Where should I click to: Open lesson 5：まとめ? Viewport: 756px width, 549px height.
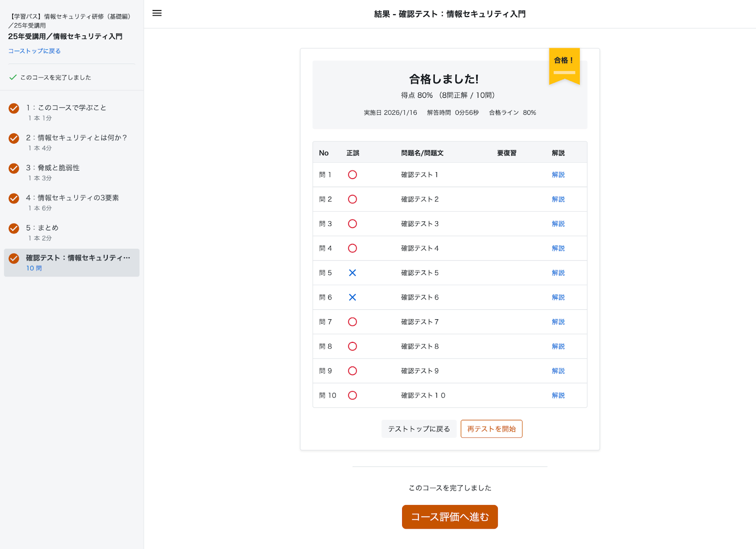72,233
